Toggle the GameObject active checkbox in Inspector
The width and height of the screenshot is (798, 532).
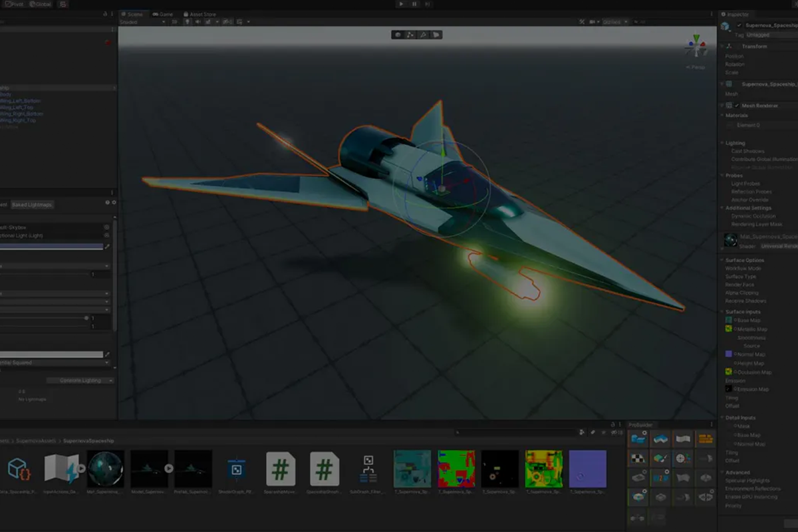pyautogui.click(x=739, y=25)
